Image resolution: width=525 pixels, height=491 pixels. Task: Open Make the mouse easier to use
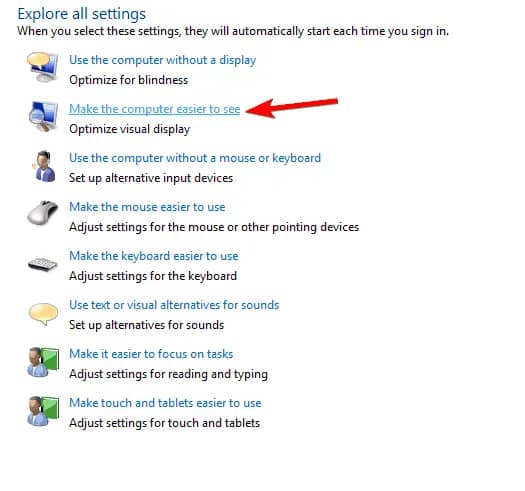pyautogui.click(x=147, y=207)
